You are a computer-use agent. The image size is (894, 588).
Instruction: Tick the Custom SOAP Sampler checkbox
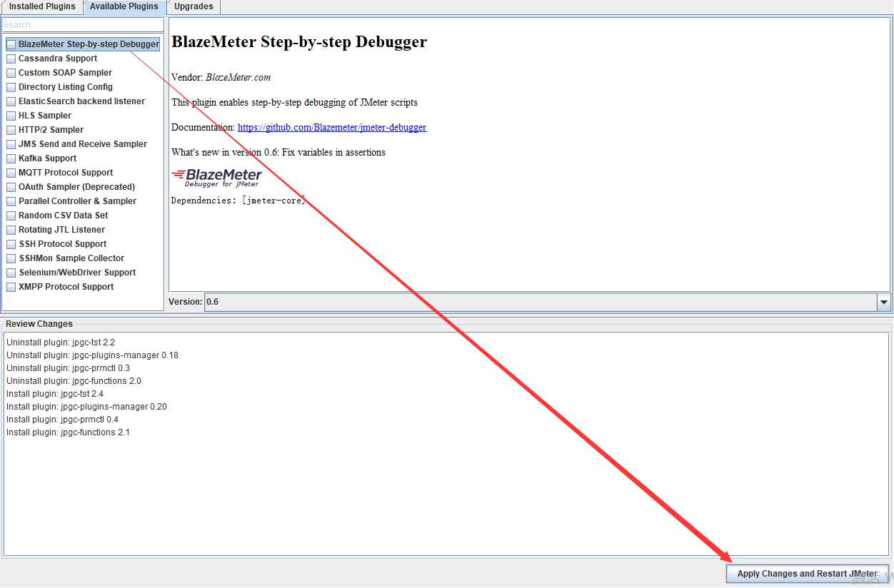(x=11, y=73)
